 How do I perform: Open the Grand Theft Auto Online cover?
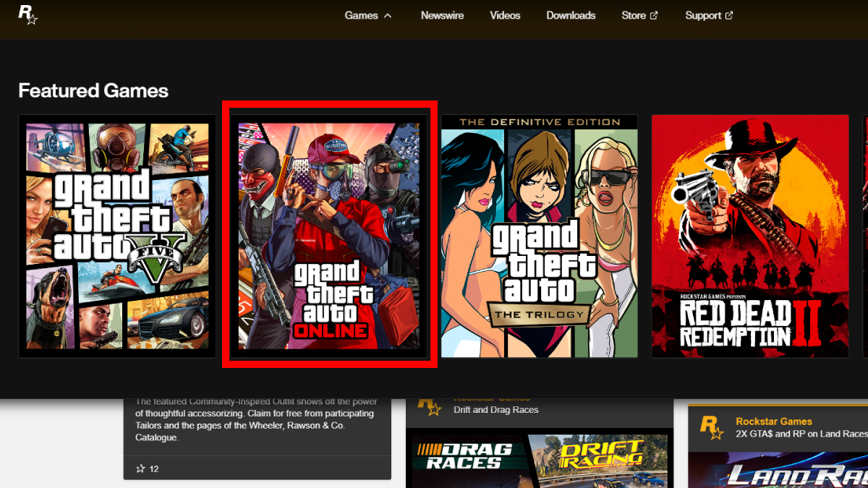(329, 236)
